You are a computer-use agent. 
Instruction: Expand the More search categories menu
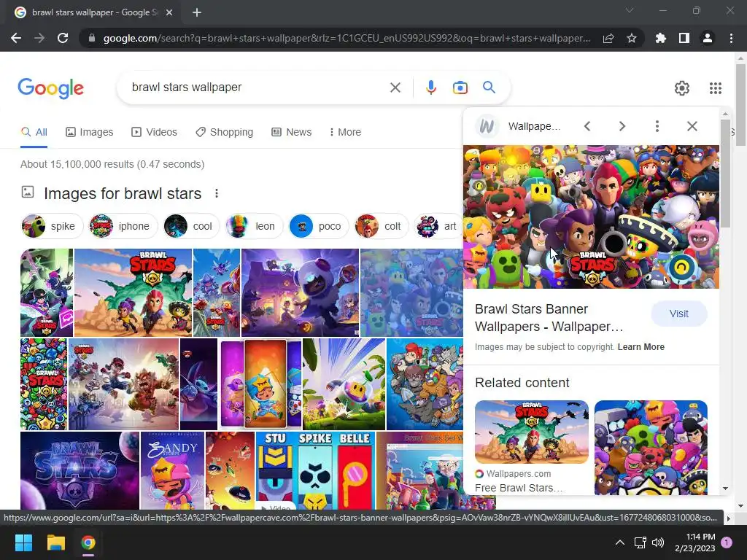click(345, 133)
